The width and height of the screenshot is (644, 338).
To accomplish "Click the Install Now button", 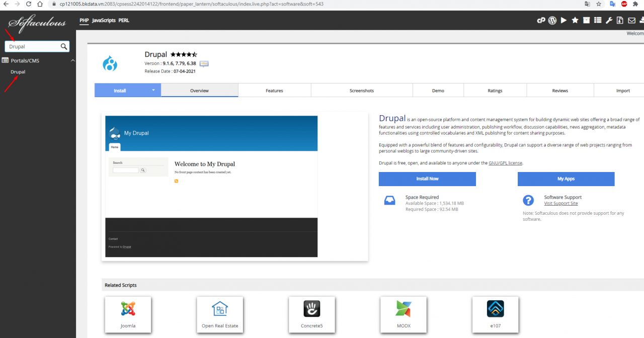I will [x=427, y=179].
